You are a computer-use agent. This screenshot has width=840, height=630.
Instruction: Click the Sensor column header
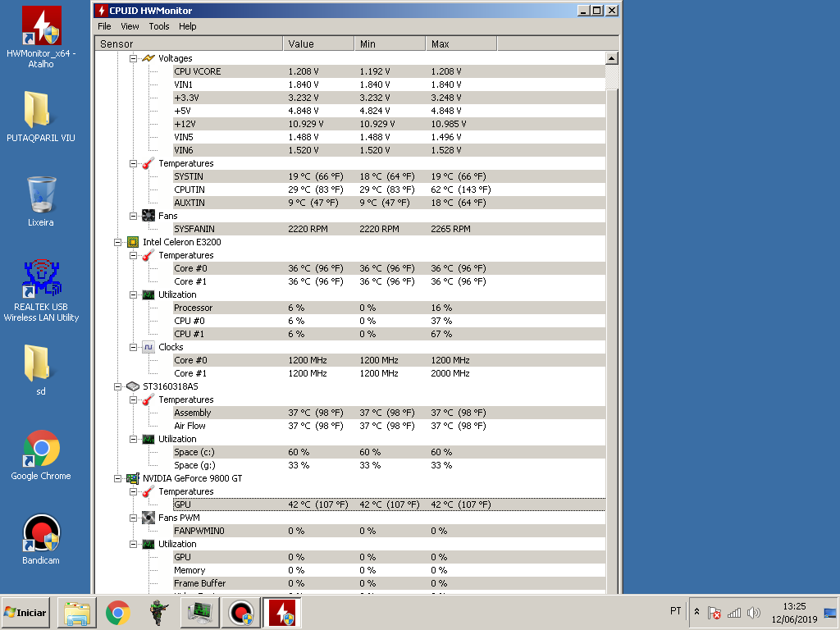[x=189, y=44]
